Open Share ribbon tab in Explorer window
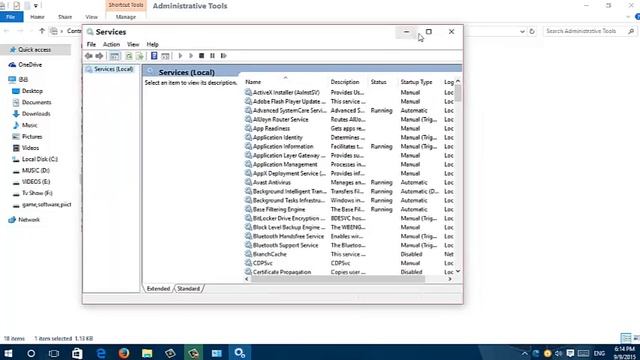This screenshot has height=360, width=640. coord(65,17)
